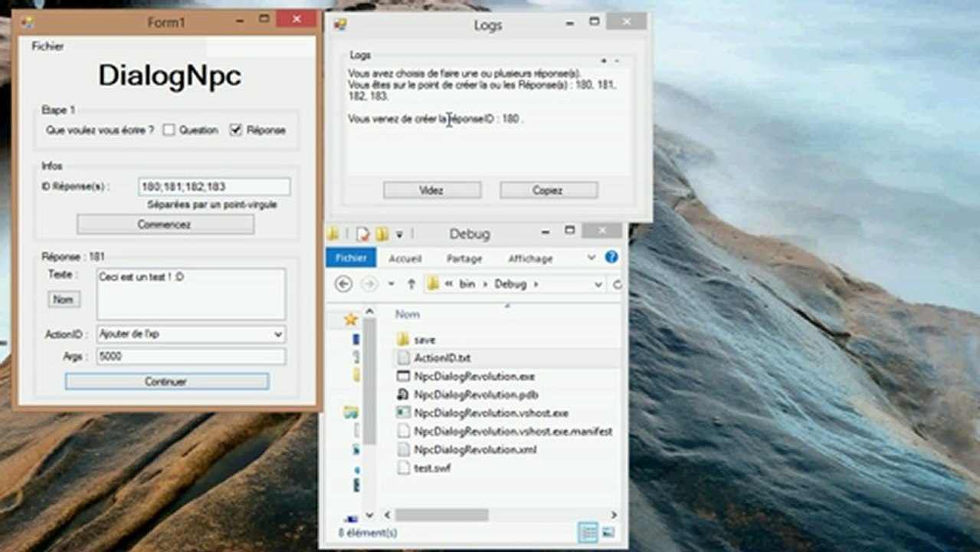Select the test.swf file icon
Image resolution: width=980 pixels, height=552 pixels.
point(404,468)
